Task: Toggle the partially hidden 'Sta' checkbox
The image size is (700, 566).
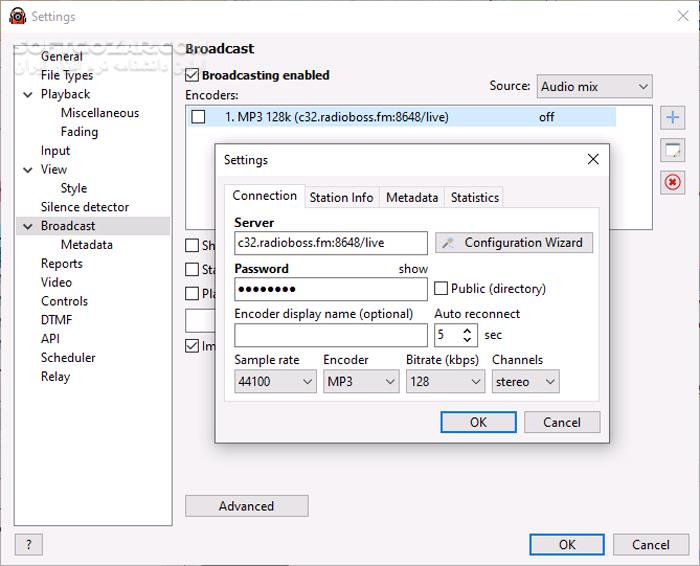Action: (x=192, y=270)
